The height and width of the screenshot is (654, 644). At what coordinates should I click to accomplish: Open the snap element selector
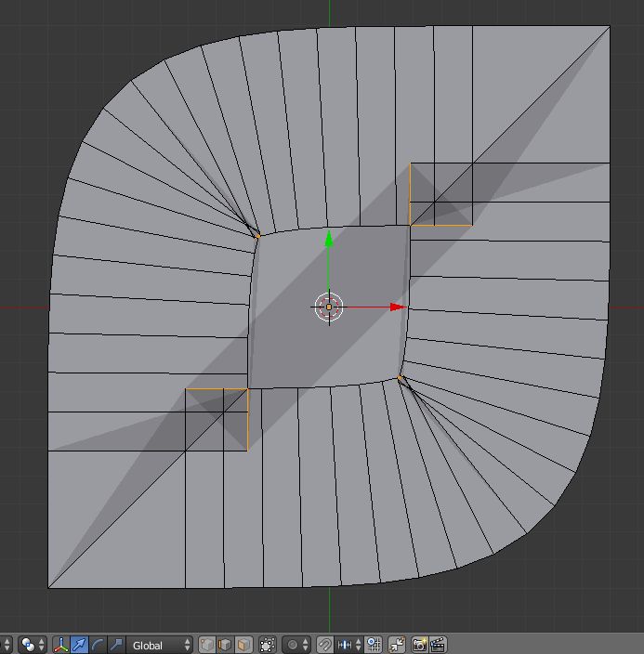pyautogui.click(x=348, y=645)
